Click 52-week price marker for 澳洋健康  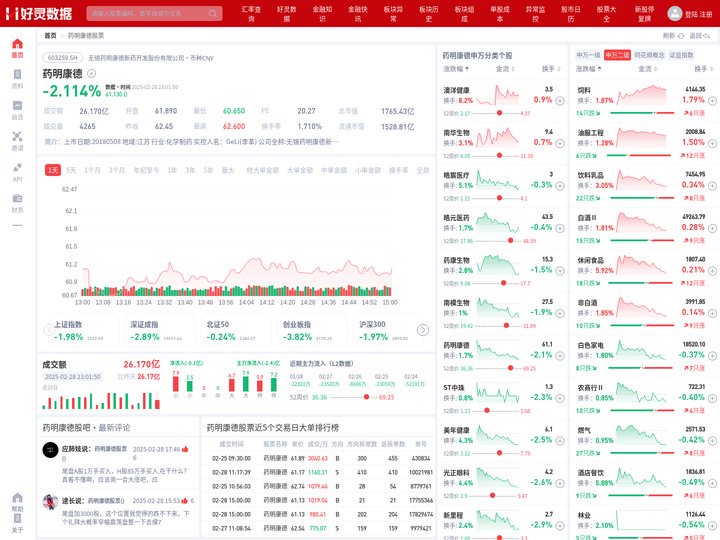coord(499,113)
